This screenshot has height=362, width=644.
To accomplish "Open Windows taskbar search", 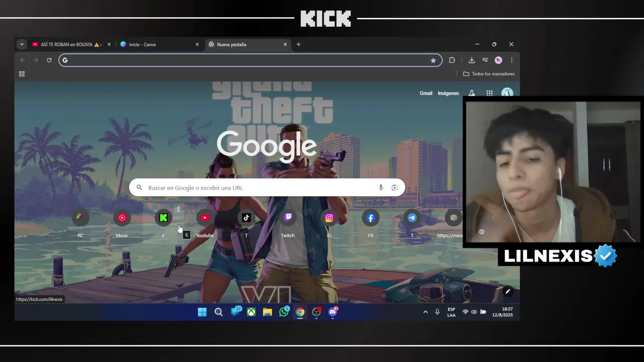I will pyautogui.click(x=218, y=312).
